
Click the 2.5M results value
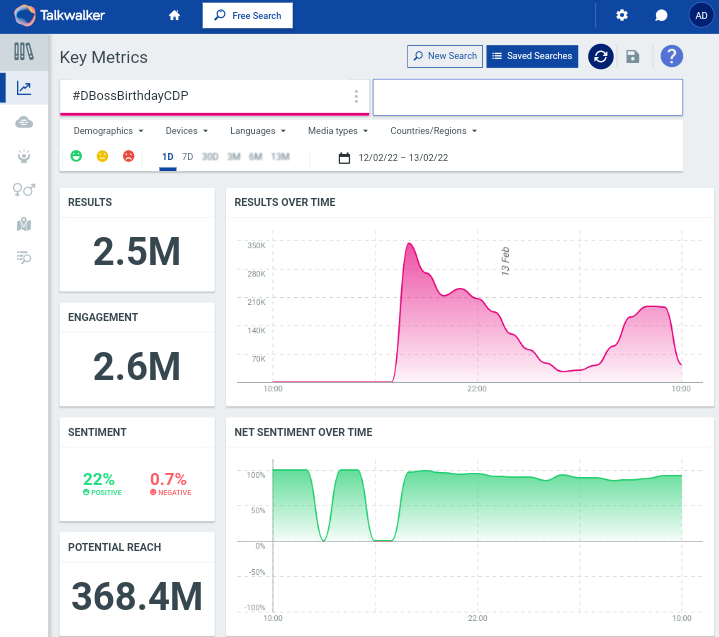coord(137,251)
